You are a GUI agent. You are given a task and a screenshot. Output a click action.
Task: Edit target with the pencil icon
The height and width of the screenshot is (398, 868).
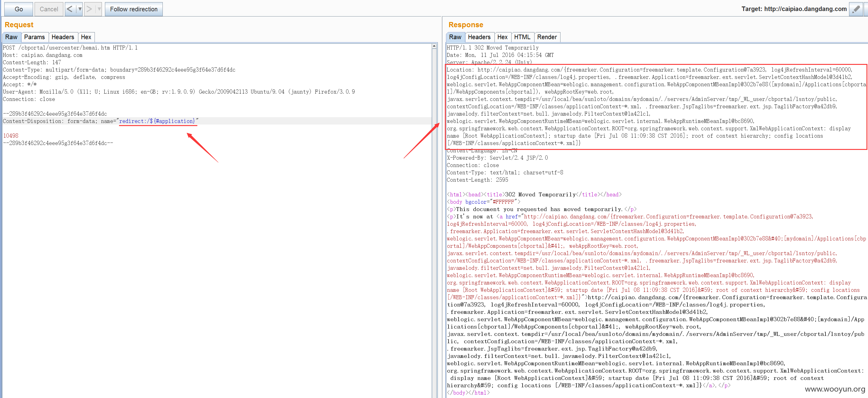coord(855,9)
